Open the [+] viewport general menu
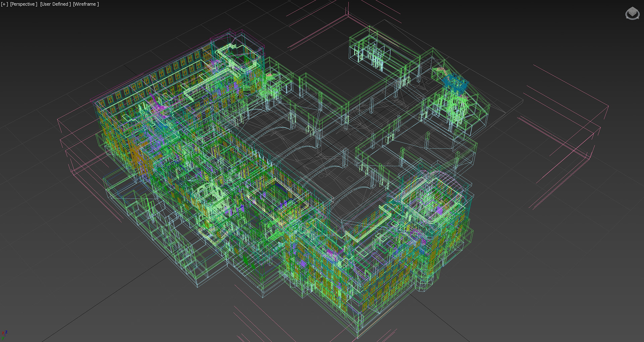This screenshot has width=644, height=342. (4, 4)
